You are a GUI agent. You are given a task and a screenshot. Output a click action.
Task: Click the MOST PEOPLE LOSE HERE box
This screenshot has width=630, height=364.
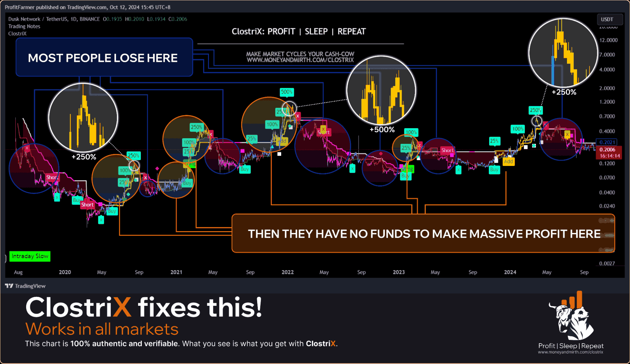tap(104, 58)
